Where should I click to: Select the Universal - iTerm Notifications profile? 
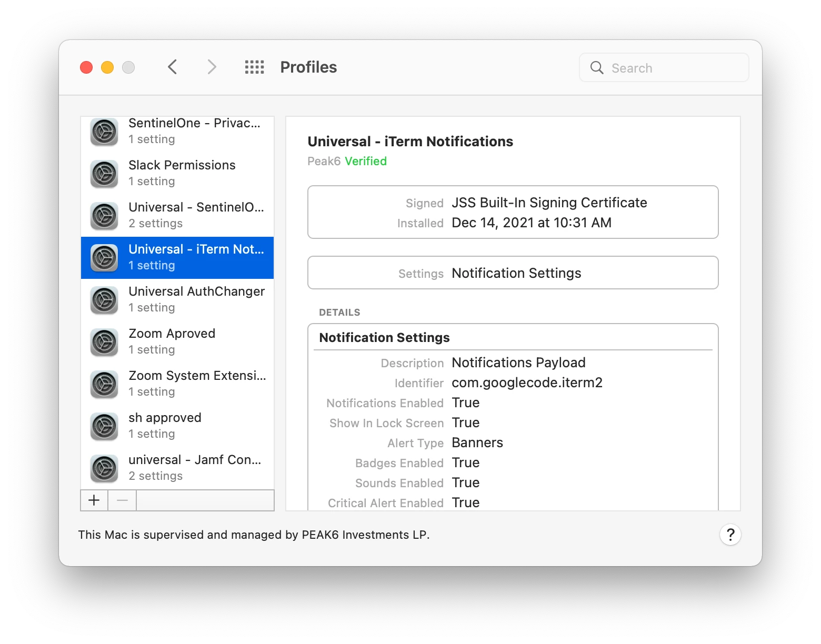pyautogui.click(x=177, y=258)
